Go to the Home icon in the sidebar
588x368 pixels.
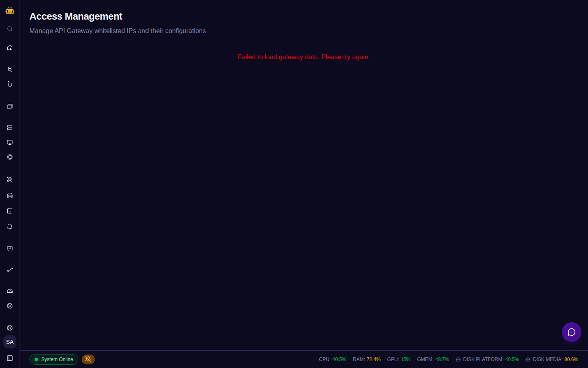pos(10,47)
